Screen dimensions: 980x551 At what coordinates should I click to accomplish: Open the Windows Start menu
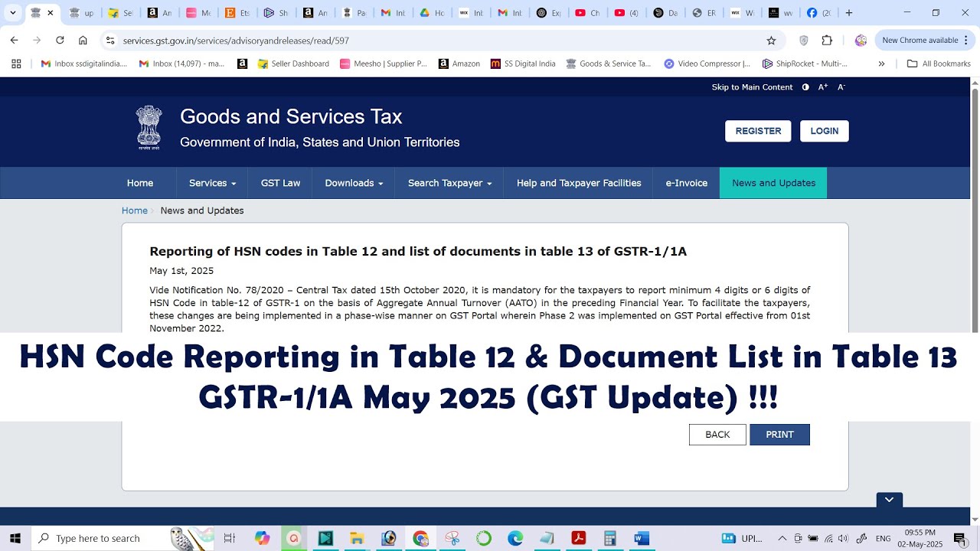coord(15,539)
